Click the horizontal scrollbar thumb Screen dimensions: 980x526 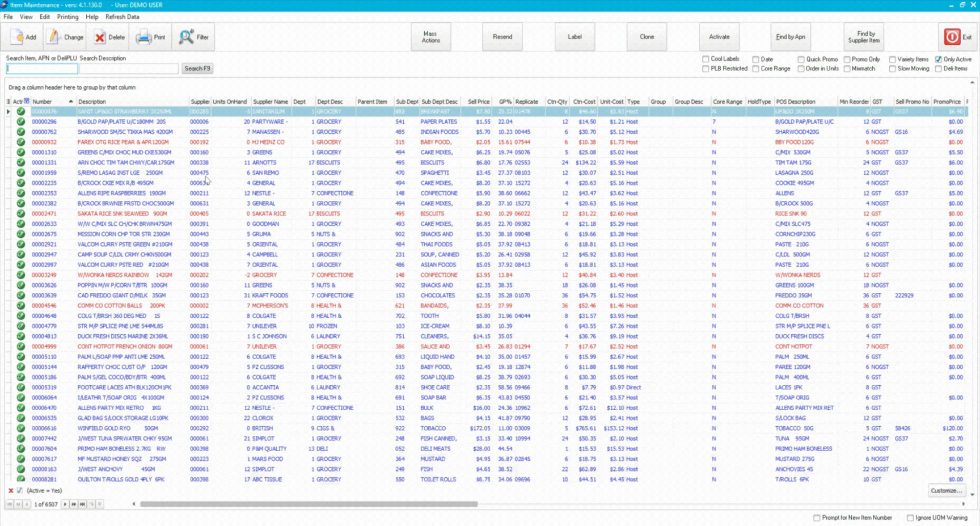[309, 504]
